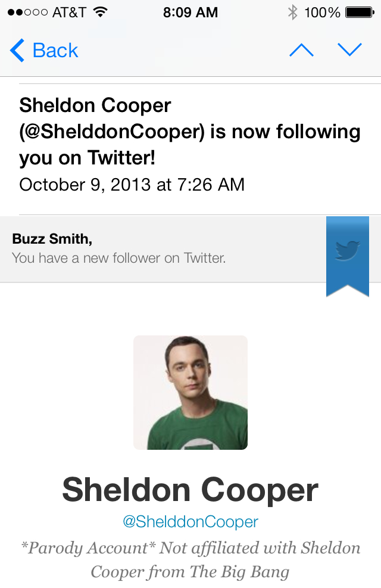The width and height of the screenshot is (381, 588).
Task: Select the October 9 timestamp text
Action: pyautogui.click(x=132, y=185)
